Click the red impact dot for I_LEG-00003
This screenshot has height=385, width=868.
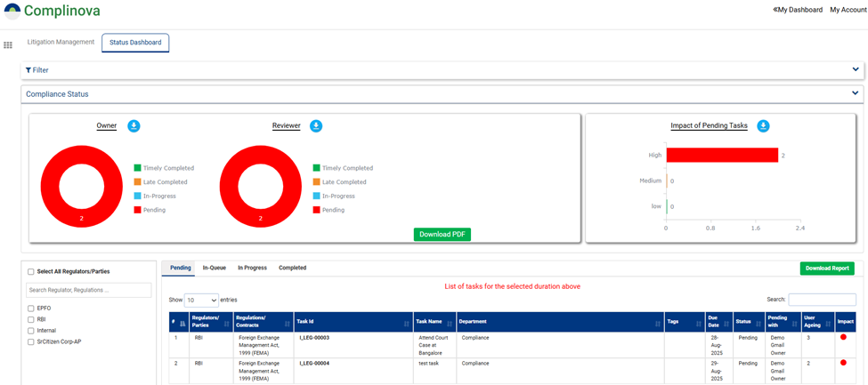click(x=843, y=338)
